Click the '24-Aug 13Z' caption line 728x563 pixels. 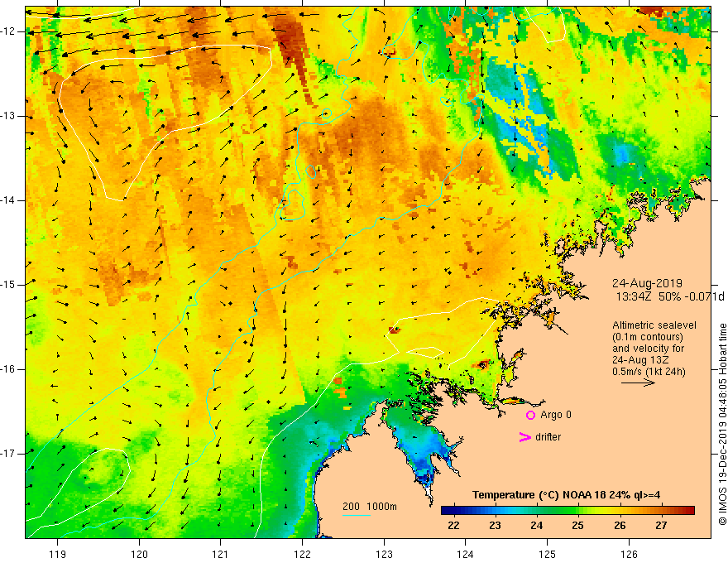(640, 360)
